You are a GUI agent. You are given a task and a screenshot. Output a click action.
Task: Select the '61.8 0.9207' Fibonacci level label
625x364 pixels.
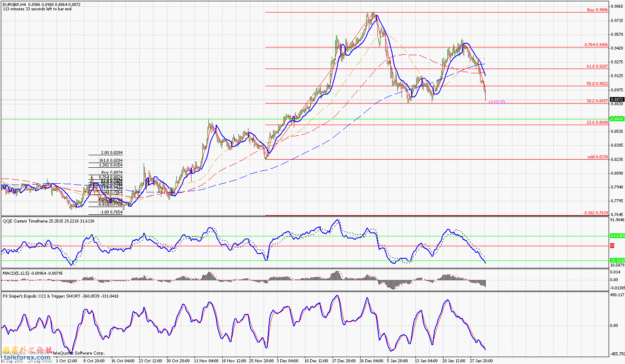[597, 66]
